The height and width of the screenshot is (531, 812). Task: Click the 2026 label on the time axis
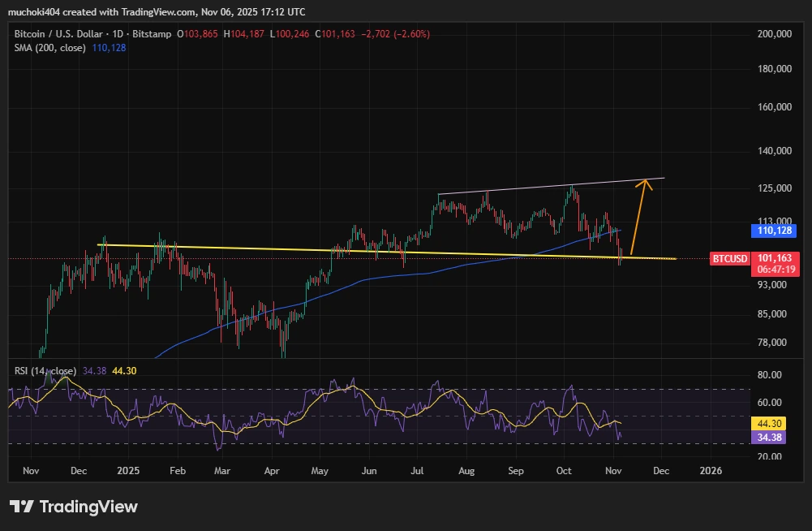point(710,471)
